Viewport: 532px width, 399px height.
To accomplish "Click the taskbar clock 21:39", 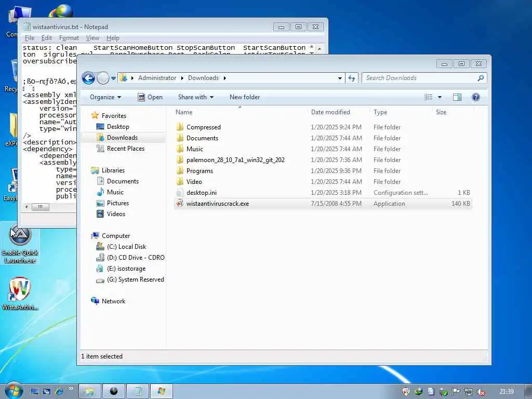I will coord(506,392).
